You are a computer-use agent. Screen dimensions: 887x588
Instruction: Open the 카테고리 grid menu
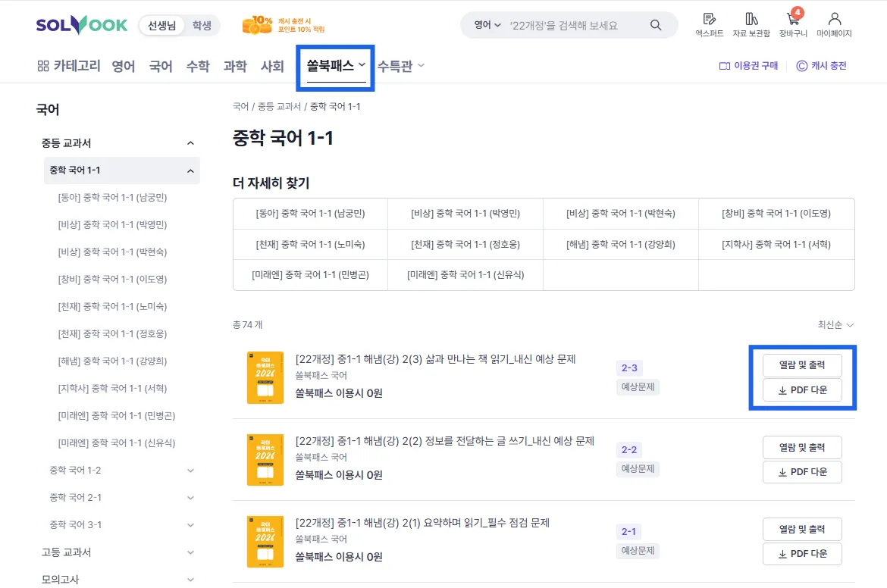click(69, 66)
